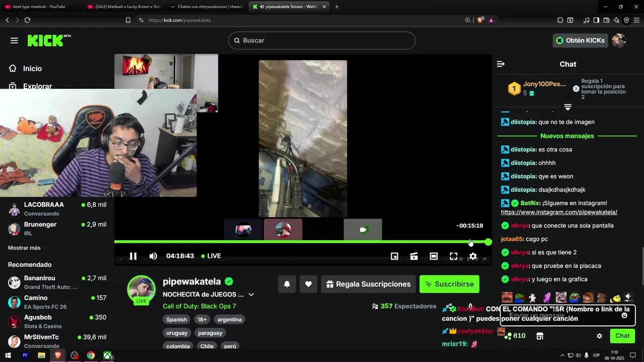This screenshot has width=644, height=362.
Task: Send message with Chat button
Action: pos(622,336)
